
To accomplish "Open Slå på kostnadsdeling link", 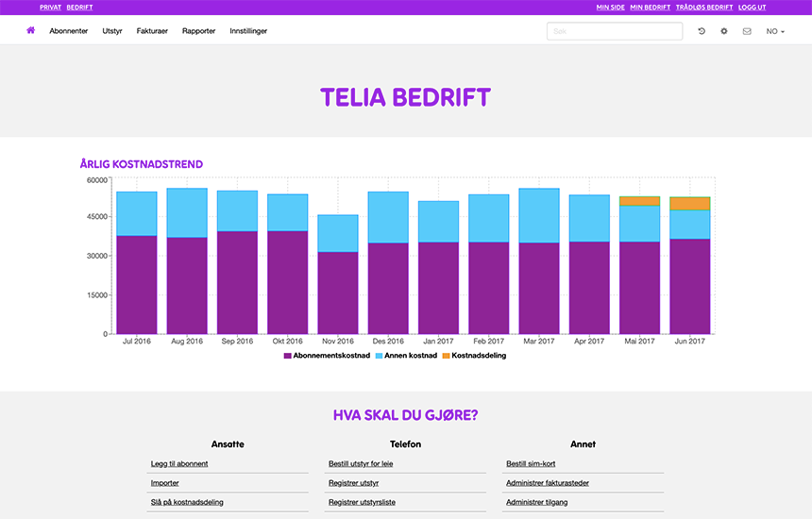I will coord(187,502).
